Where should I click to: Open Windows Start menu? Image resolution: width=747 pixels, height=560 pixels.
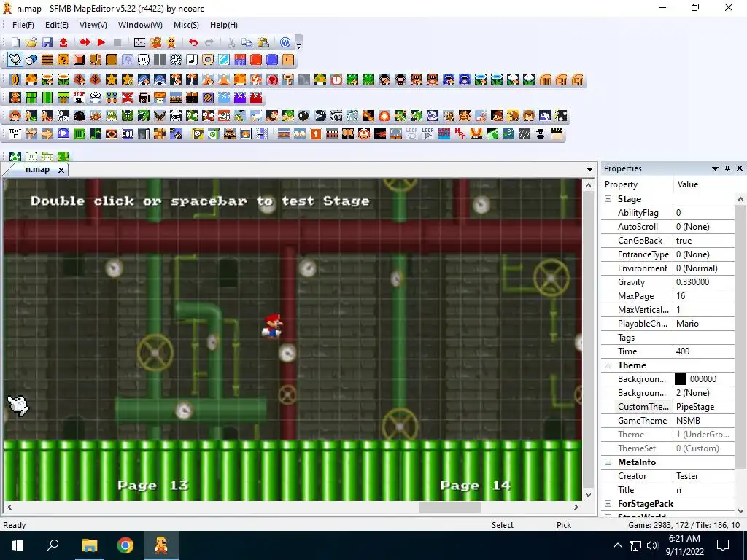click(18, 545)
